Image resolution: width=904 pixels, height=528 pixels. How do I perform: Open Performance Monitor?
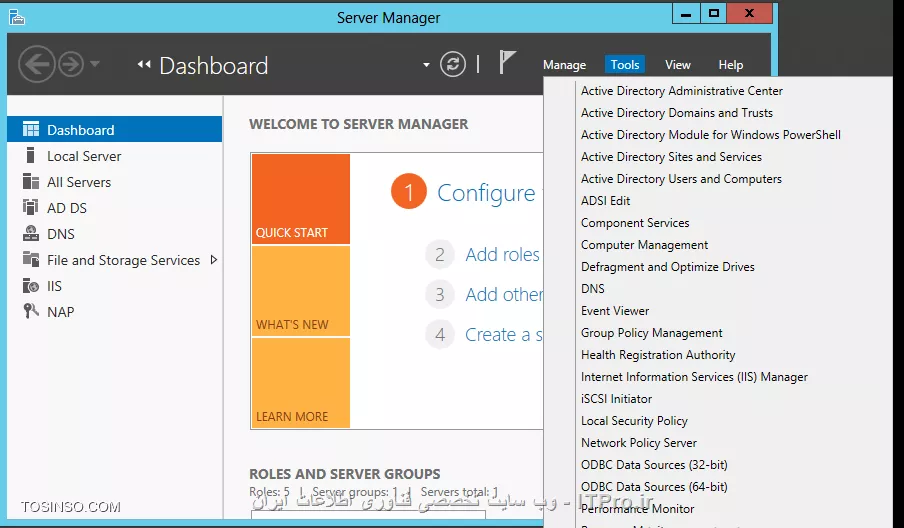(x=637, y=508)
